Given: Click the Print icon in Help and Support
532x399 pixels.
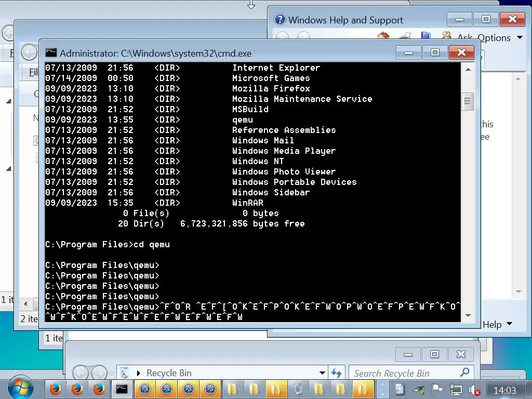Looking at the screenshot, I should [x=404, y=36].
